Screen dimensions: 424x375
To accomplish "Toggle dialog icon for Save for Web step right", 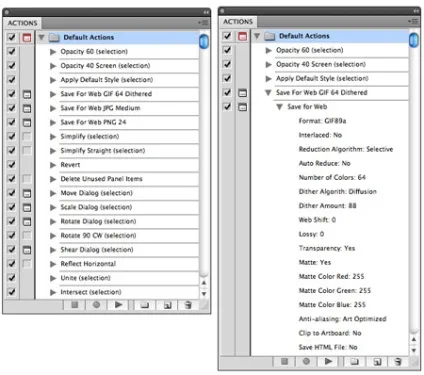I will [243, 107].
